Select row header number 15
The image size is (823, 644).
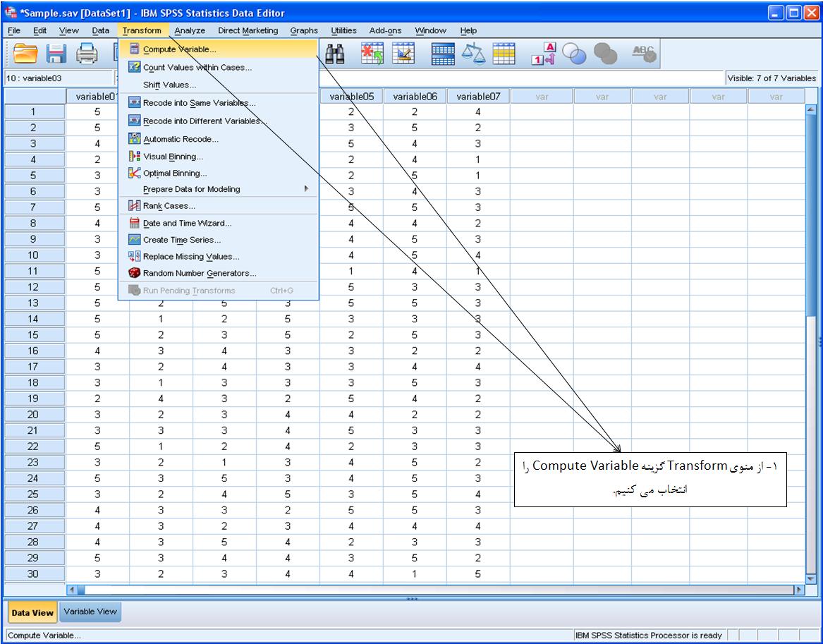click(33, 335)
